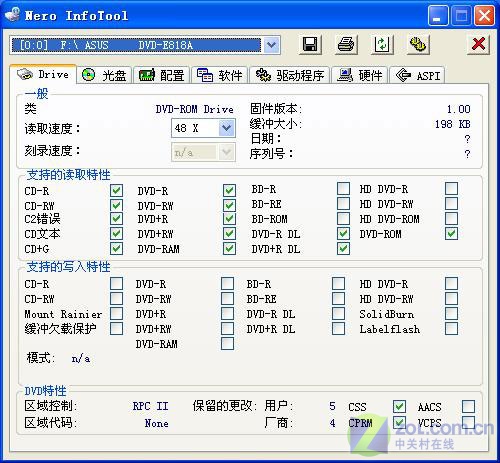Toggle HD DVD-ROM read checkbox
500x463 pixels.
pos(451,219)
